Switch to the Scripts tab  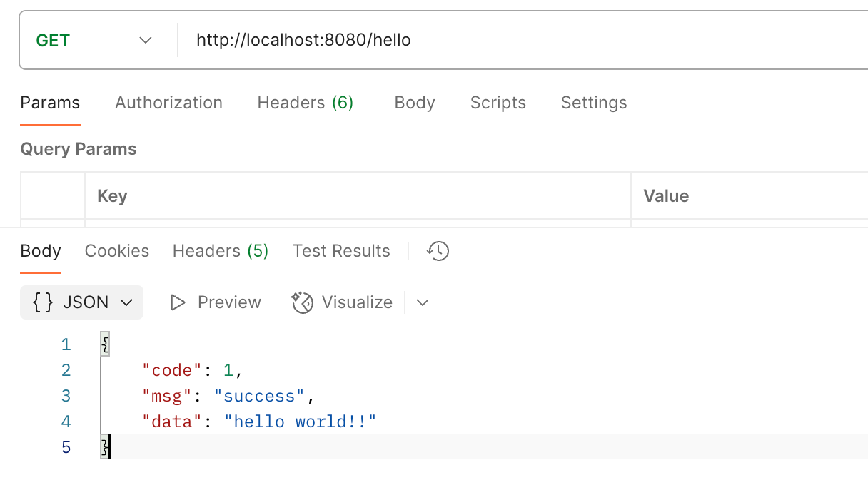(498, 103)
